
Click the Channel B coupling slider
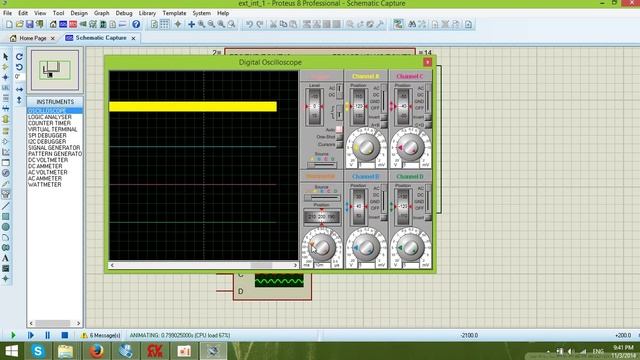tap(384, 98)
